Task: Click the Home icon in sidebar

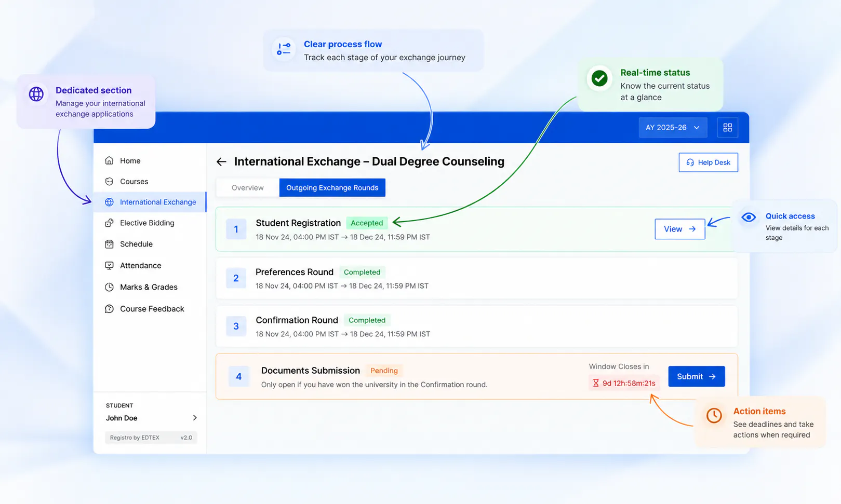Action: click(109, 160)
